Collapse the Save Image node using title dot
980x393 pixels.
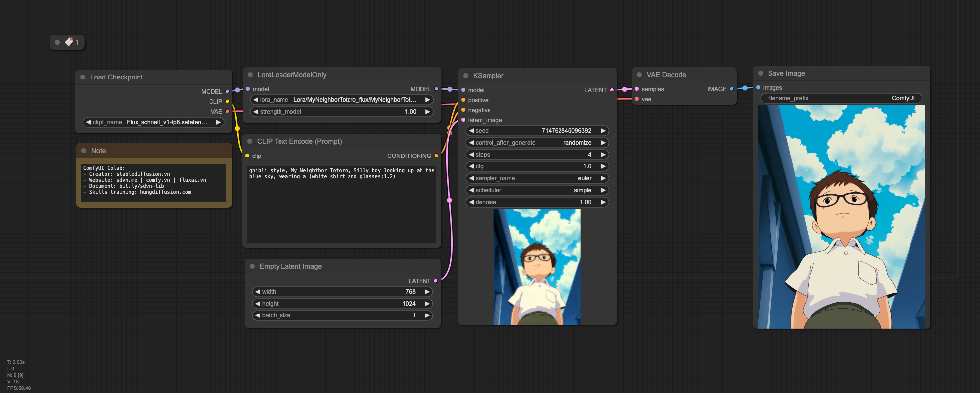tap(761, 73)
